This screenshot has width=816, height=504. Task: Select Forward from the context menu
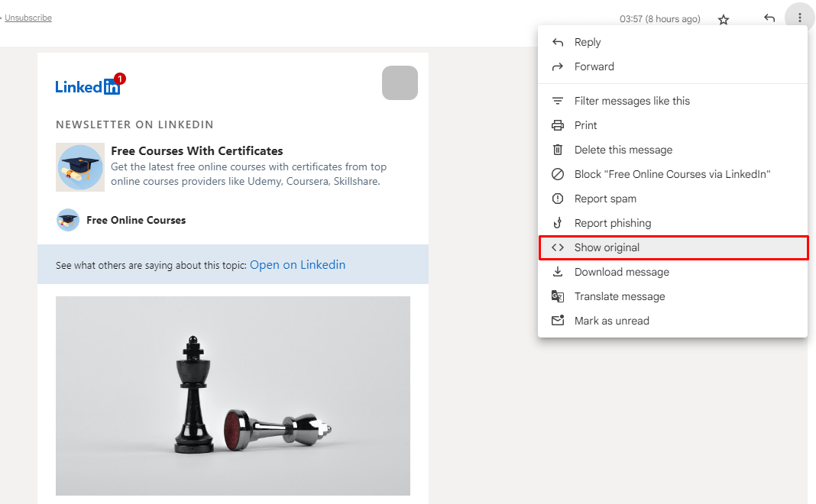594,66
